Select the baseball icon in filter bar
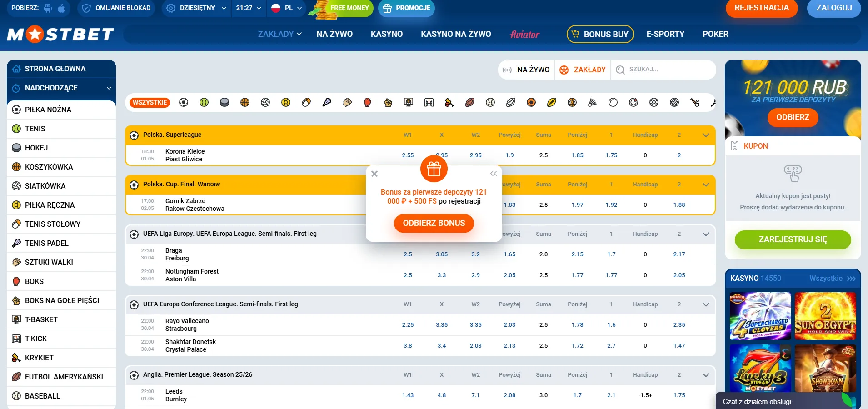The height and width of the screenshot is (409, 868). pyautogui.click(x=490, y=102)
